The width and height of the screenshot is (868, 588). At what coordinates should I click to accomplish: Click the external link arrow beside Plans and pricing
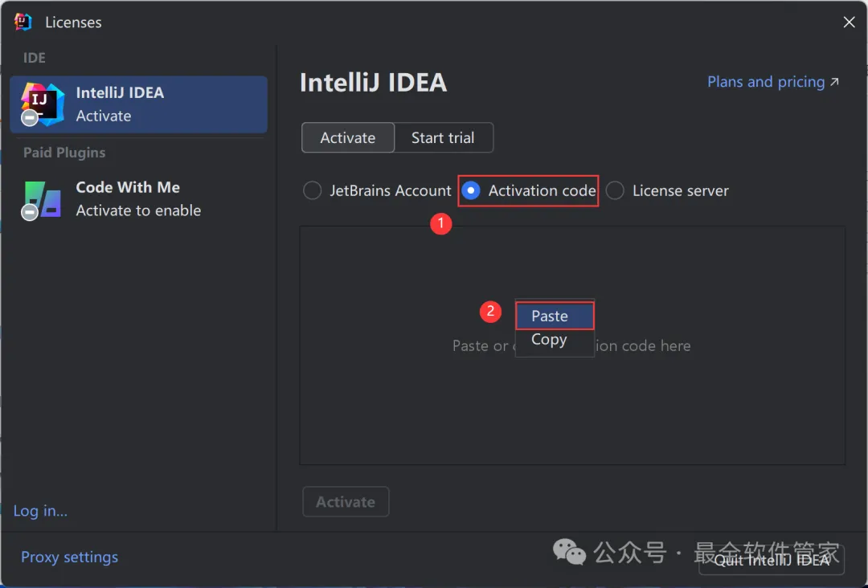point(834,82)
